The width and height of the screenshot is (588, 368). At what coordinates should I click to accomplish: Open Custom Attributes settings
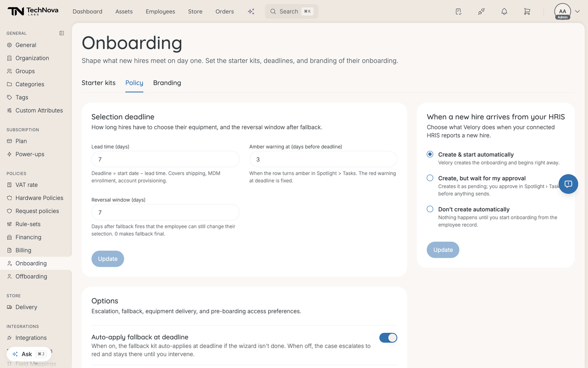click(36, 110)
